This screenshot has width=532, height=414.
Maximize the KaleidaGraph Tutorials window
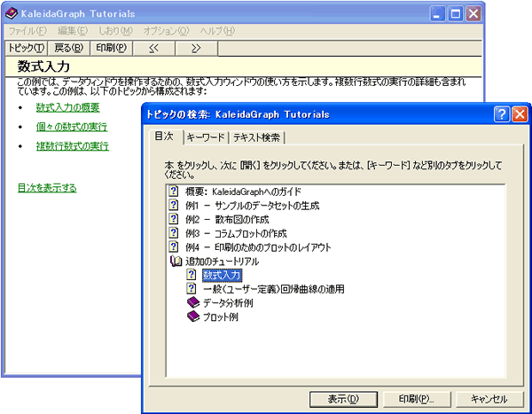(456, 14)
